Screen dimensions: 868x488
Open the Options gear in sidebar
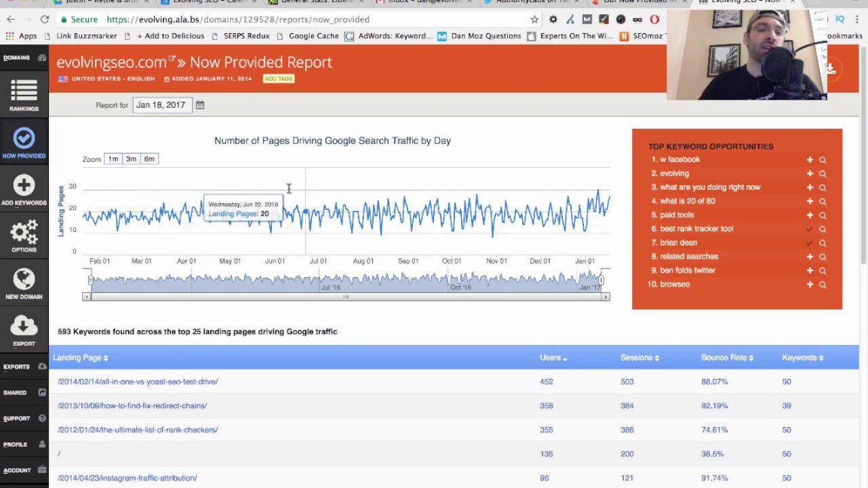[x=24, y=237]
